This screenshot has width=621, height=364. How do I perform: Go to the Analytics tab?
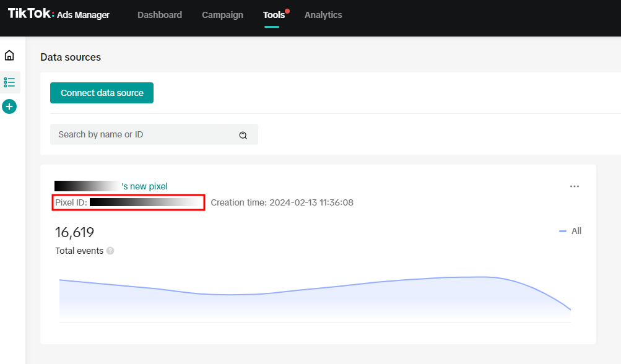tap(323, 15)
